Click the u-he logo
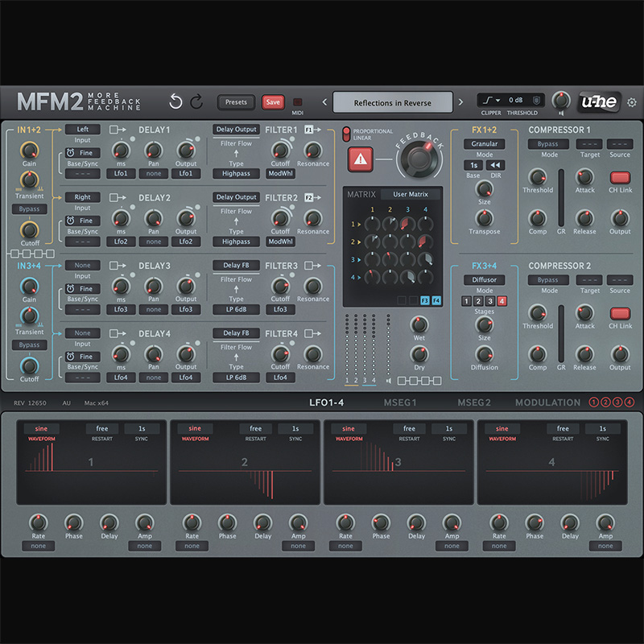 [x=598, y=101]
